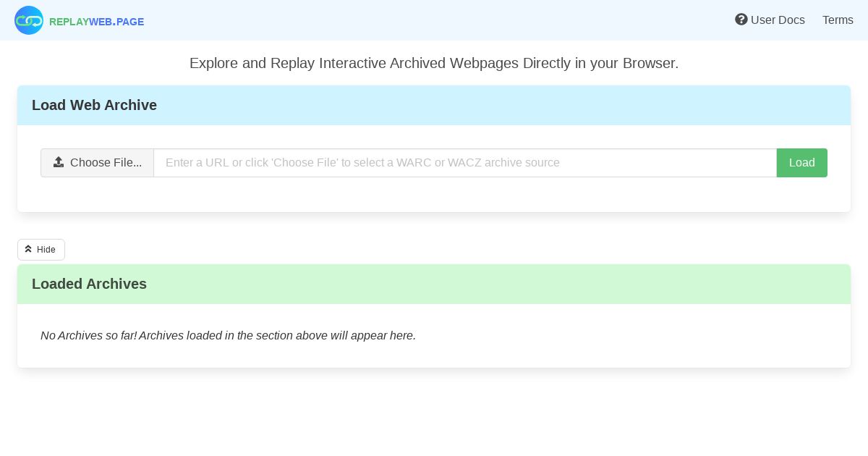Click the Load Web Archive panel header

434,105
